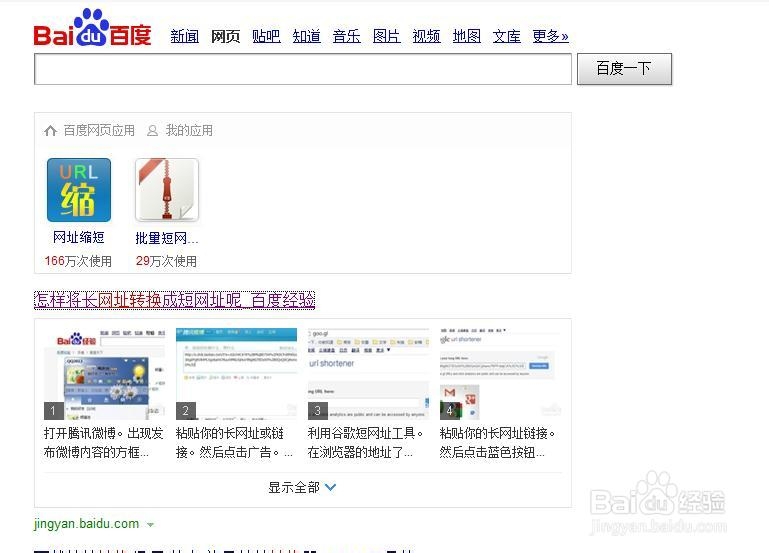Expand steps with 显示全部
The image size is (769, 553).
[302, 487]
